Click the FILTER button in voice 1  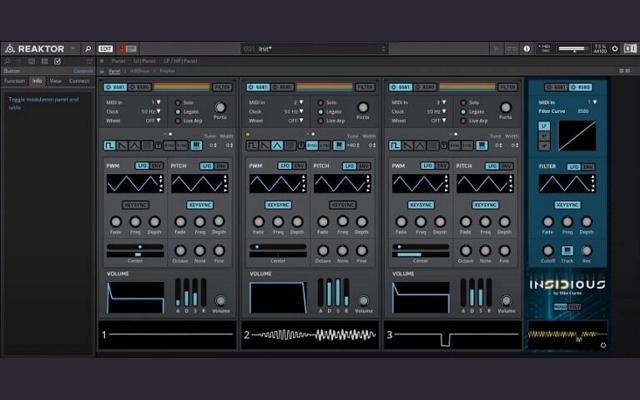(x=222, y=87)
